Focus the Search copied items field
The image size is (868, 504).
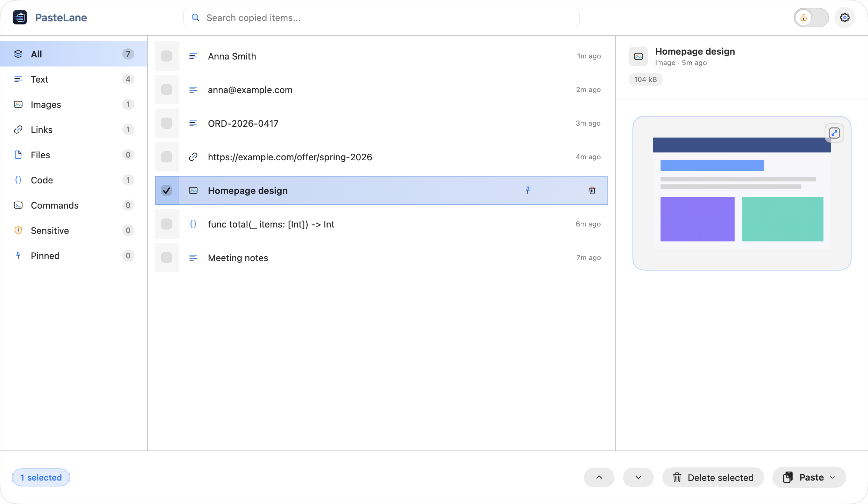click(381, 17)
